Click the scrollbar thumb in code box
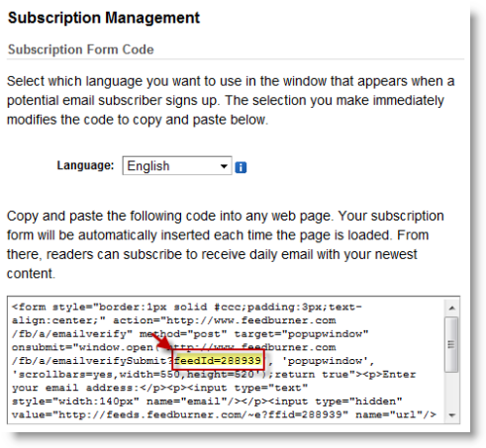486x448 pixels. pyautogui.click(x=451, y=344)
